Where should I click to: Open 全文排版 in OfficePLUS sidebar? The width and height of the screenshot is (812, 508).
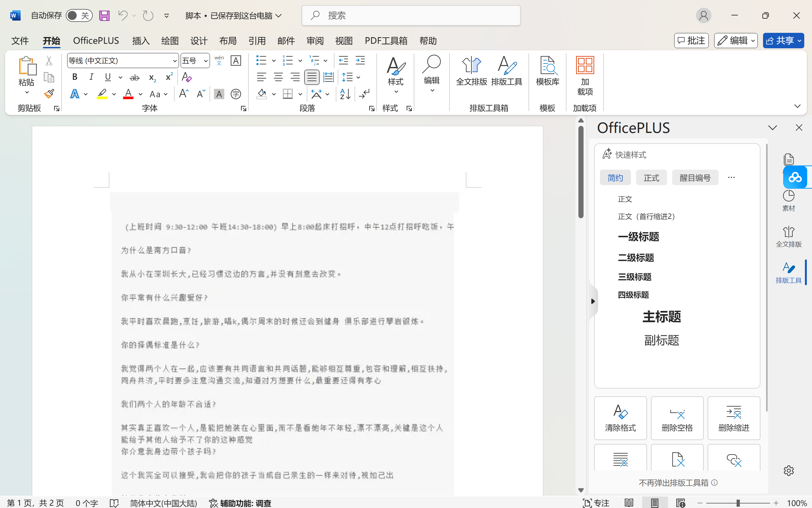coord(788,237)
